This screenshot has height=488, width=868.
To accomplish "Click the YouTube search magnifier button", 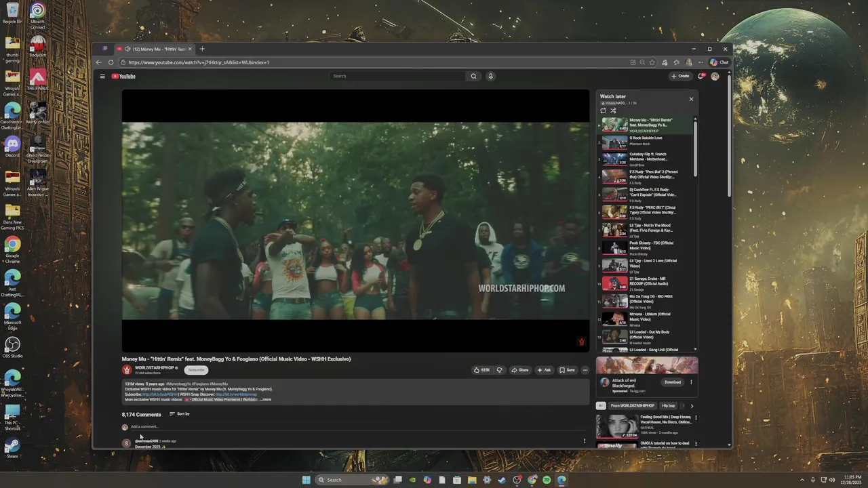I will 473,76.
